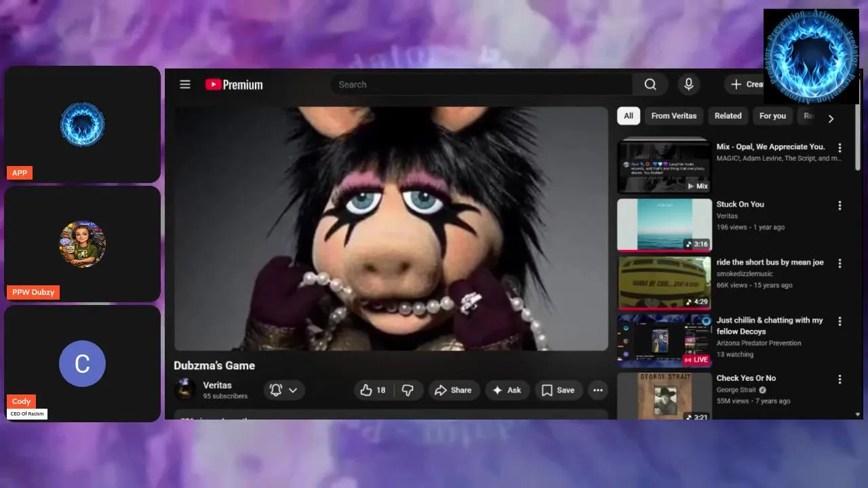The width and height of the screenshot is (868, 488).
Task: Open the YouTube hamburger guide menu
Action: point(185,84)
